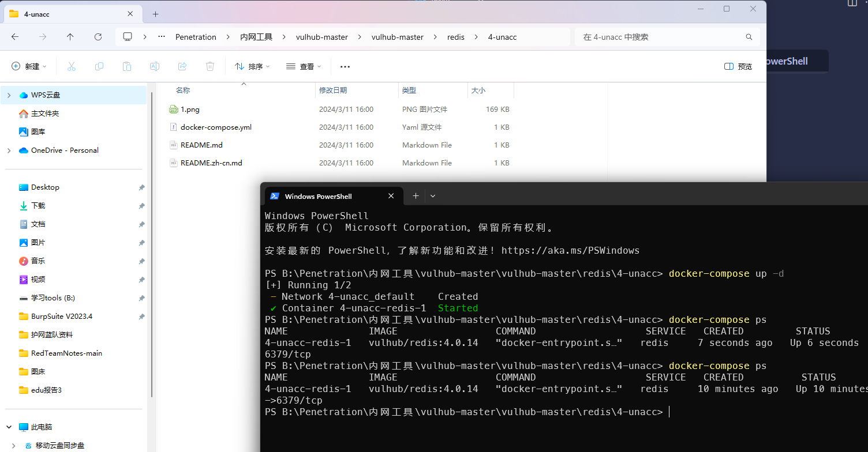Refresh the current folder view
Viewport: 868px width, 452px height.
point(98,37)
